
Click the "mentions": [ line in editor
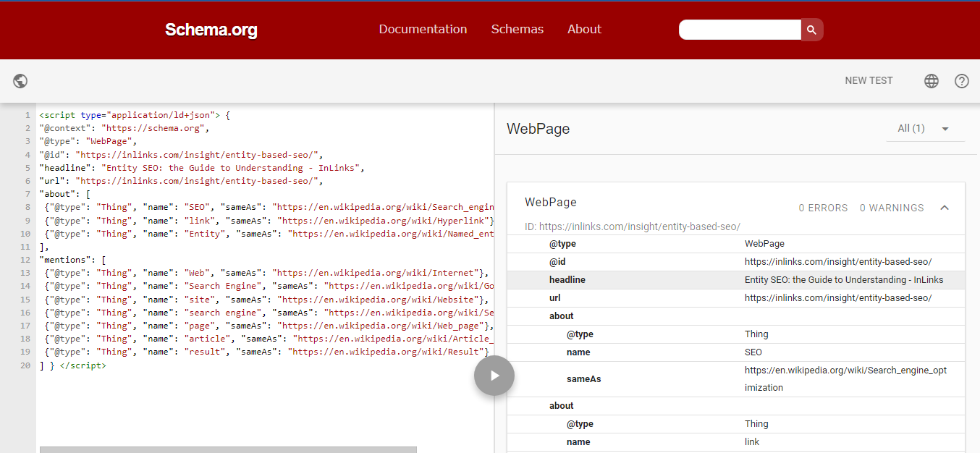click(72, 260)
